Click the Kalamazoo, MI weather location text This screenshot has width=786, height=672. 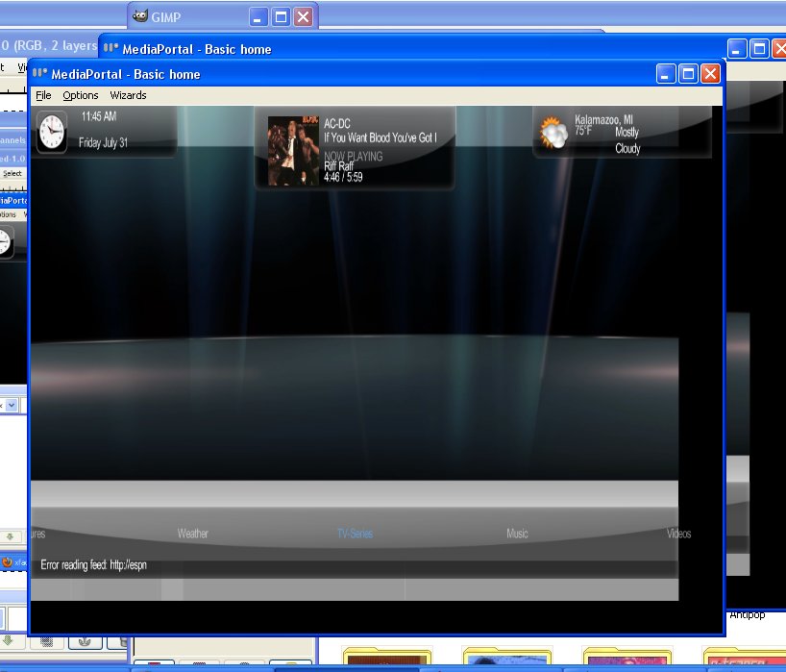(x=603, y=120)
